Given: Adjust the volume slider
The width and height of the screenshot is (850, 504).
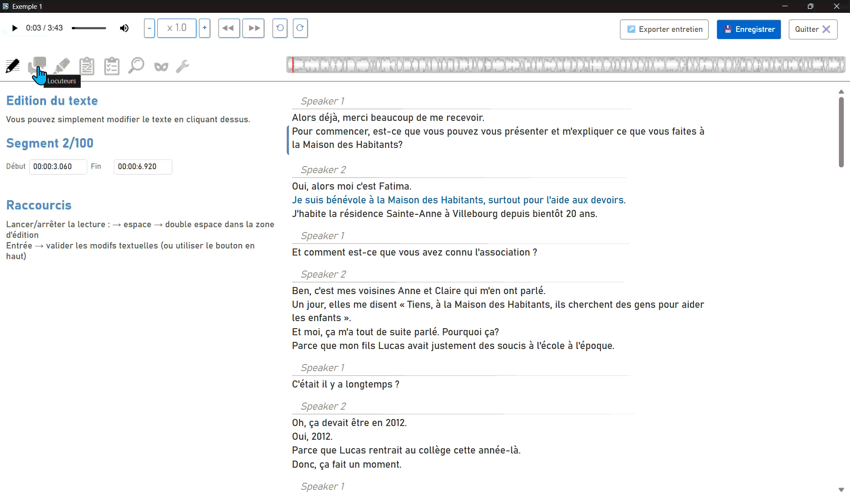Looking at the screenshot, I should coord(89,28).
